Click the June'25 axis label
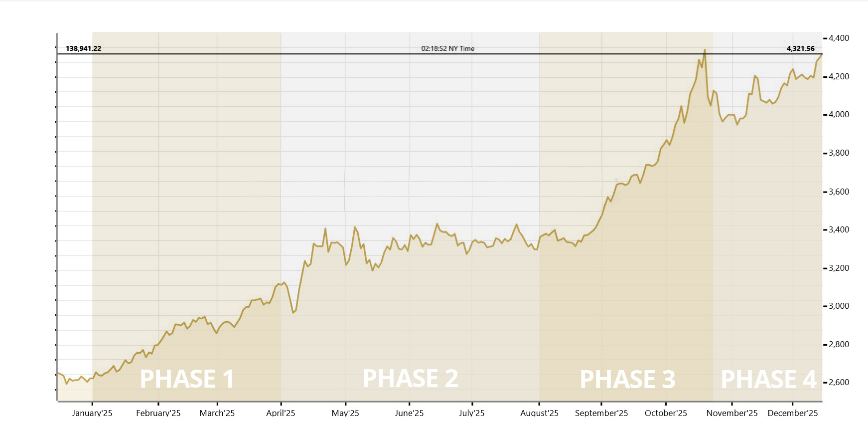Viewport: 868px width, 425px height. click(409, 413)
